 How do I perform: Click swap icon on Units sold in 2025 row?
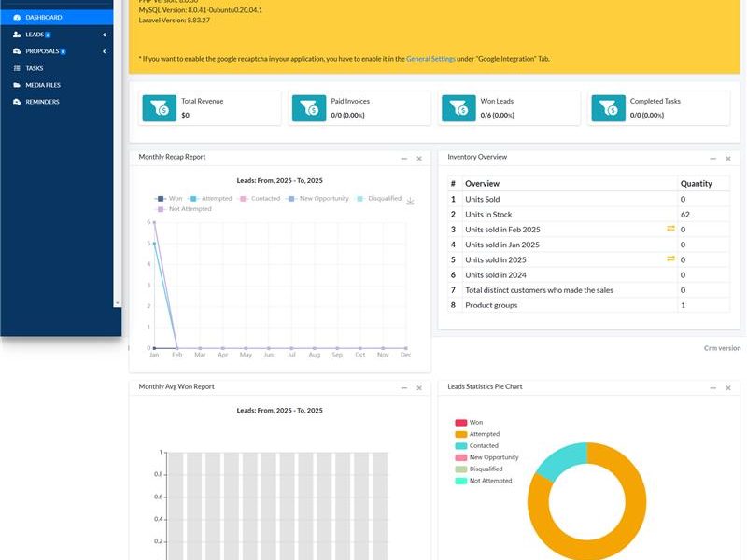670,259
